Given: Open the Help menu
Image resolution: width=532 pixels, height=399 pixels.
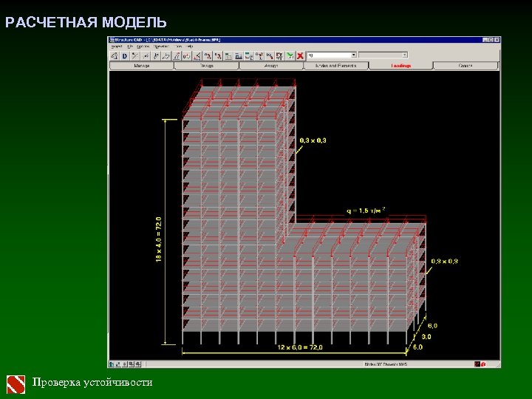Looking at the screenshot, I should [189, 46].
